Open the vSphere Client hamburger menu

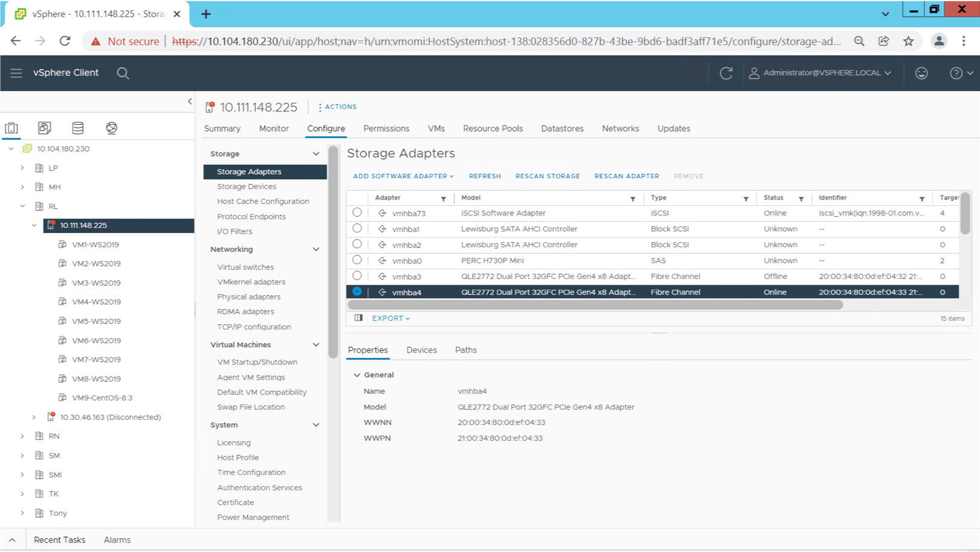(x=16, y=73)
